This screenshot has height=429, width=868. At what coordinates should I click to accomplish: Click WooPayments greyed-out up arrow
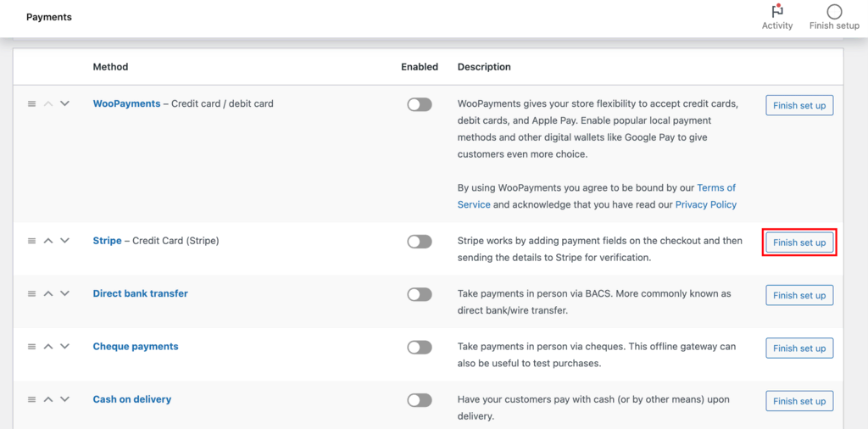click(x=48, y=103)
